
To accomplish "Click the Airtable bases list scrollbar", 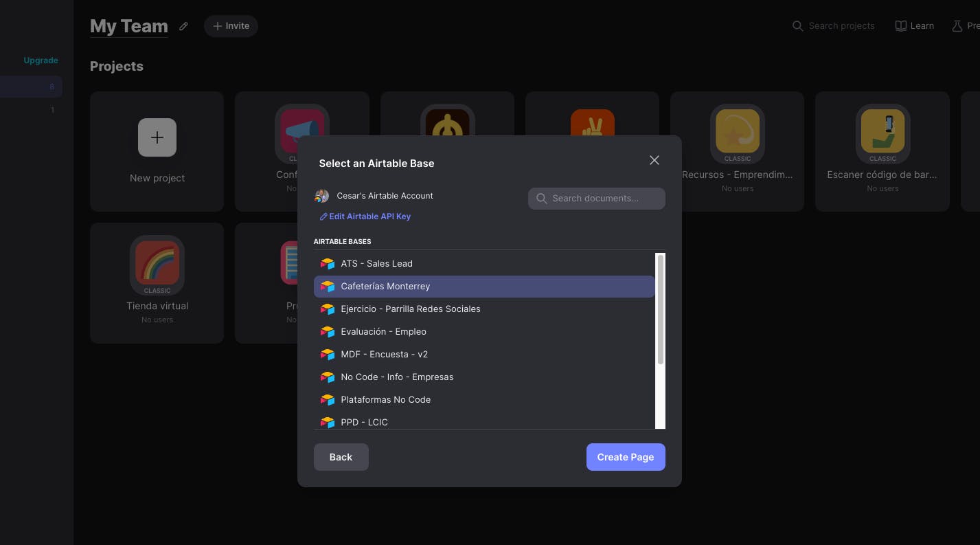I will click(661, 309).
